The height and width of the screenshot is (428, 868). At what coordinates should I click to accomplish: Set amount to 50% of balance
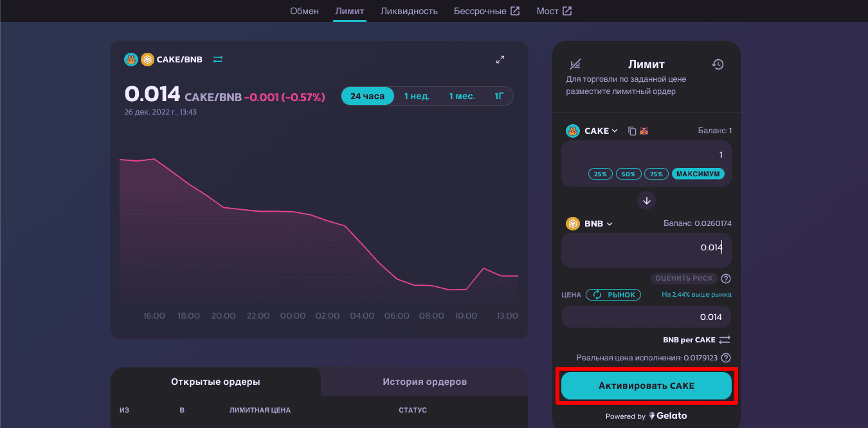[629, 174]
